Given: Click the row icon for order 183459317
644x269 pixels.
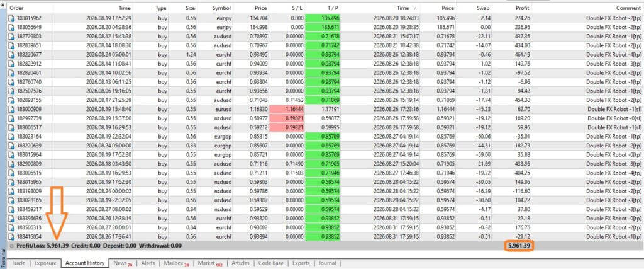Looking at the screenshot, I should pyautogui.click(x=11, y=209).
